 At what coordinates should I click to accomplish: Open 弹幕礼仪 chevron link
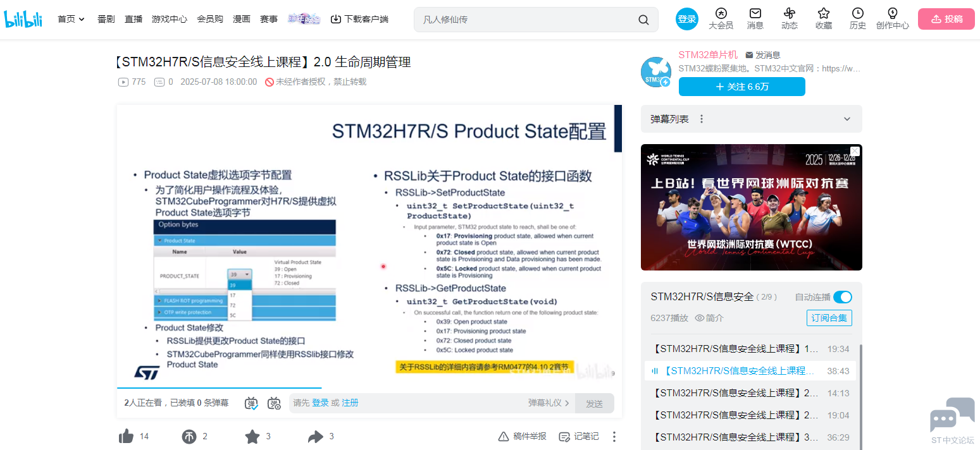coord(549,403)
